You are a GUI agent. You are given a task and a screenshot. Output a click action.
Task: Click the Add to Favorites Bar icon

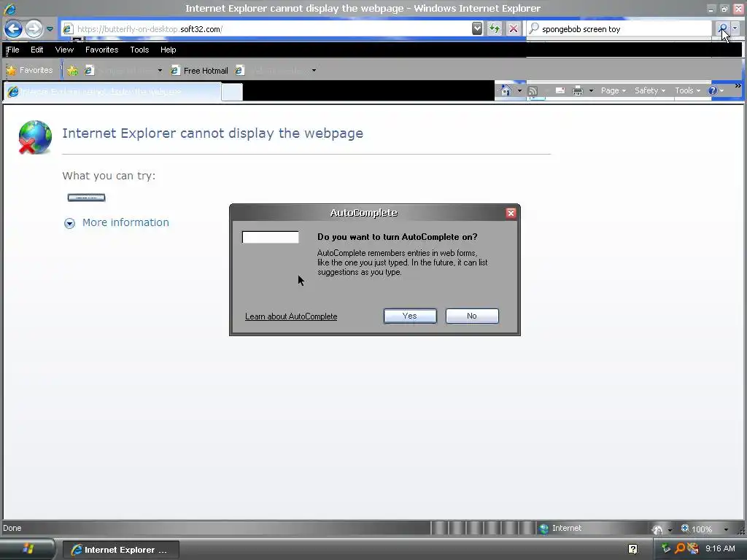coord(72,71)
